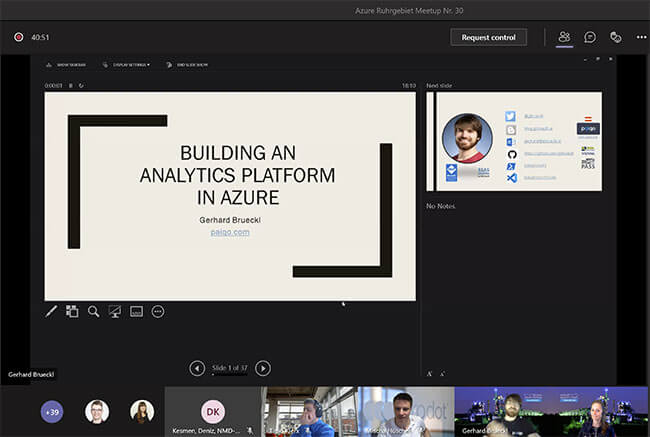Screen dimensions: 650x437
Task: Click the recording indicator icon
Action: (x=19, y=37)
